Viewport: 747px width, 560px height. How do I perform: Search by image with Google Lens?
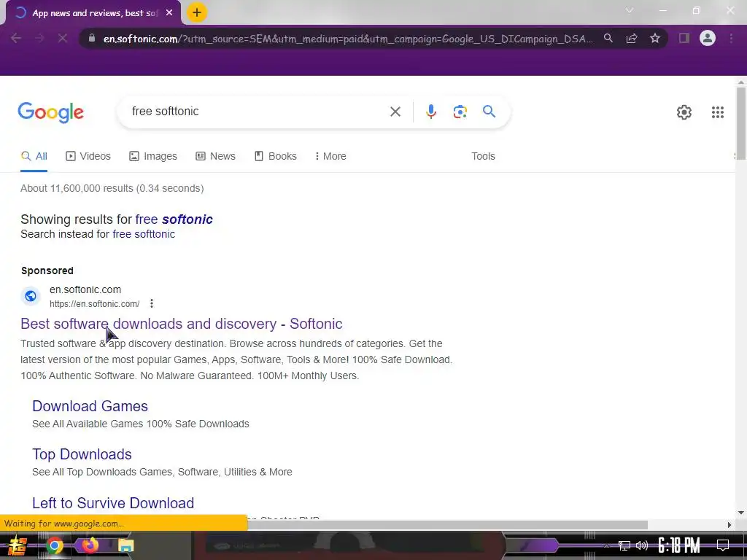point(460,112)
